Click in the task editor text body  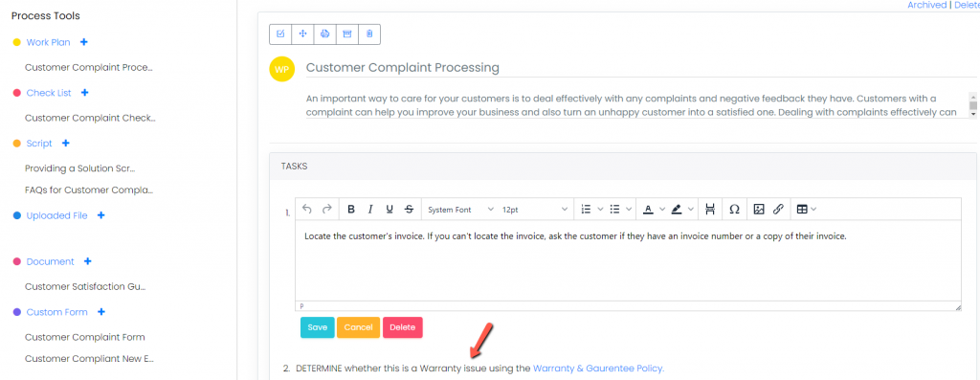(628, 260)
